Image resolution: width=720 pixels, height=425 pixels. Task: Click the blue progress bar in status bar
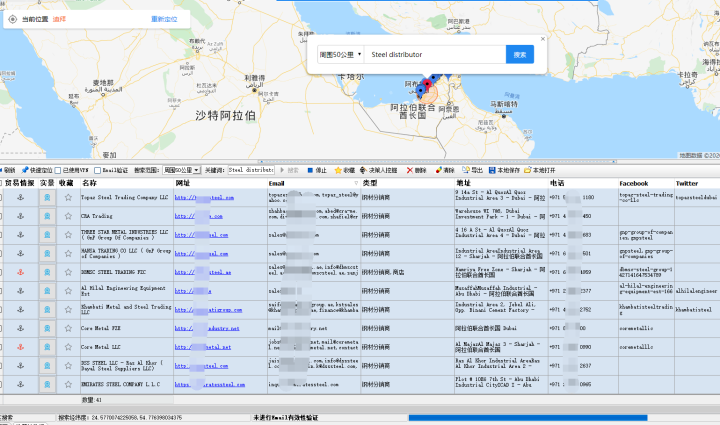[x=528, y=418]
